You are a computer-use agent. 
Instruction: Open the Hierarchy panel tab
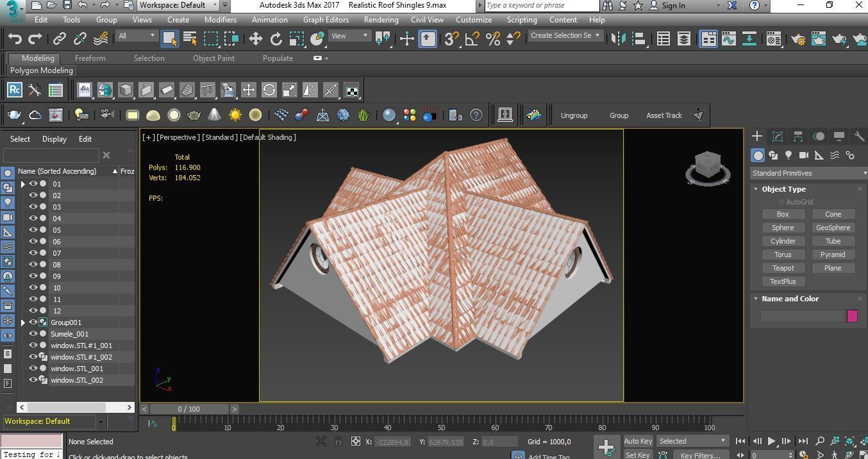click(798, 136)
